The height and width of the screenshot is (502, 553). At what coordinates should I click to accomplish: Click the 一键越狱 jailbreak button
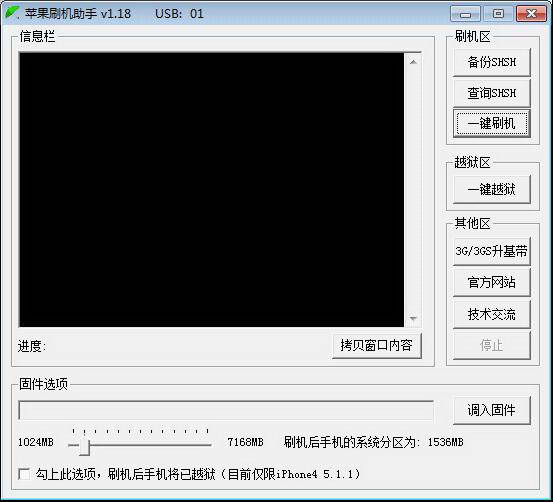[492, 189]
